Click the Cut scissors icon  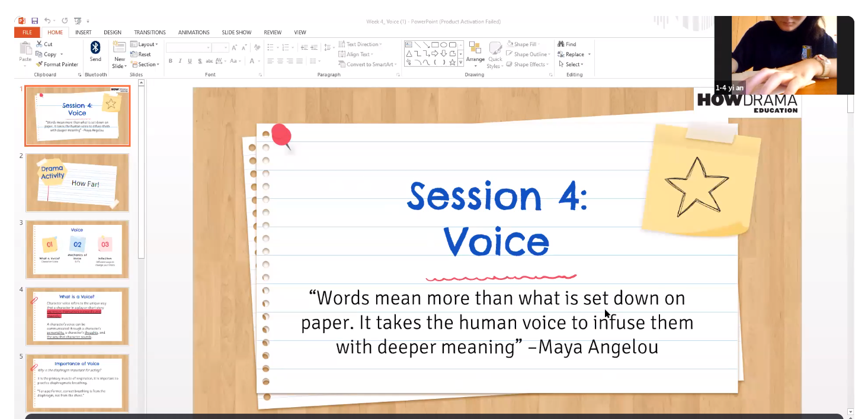(40, 44)
